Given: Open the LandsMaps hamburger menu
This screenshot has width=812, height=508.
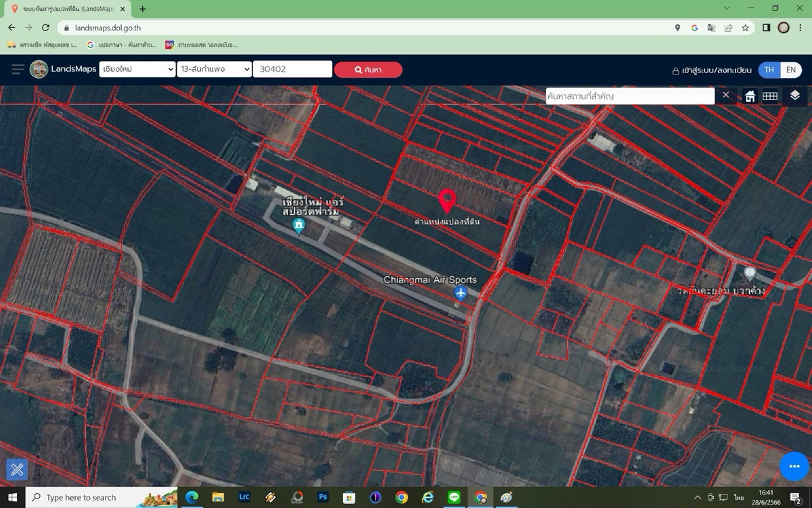Looking at the screenshot, I should point(18,69).
